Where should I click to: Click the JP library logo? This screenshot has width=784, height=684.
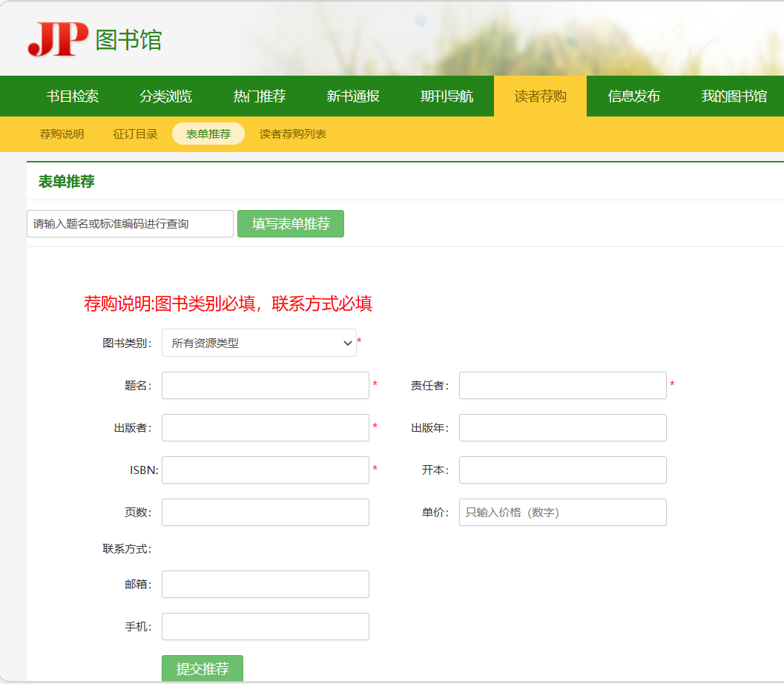[94, 39]
